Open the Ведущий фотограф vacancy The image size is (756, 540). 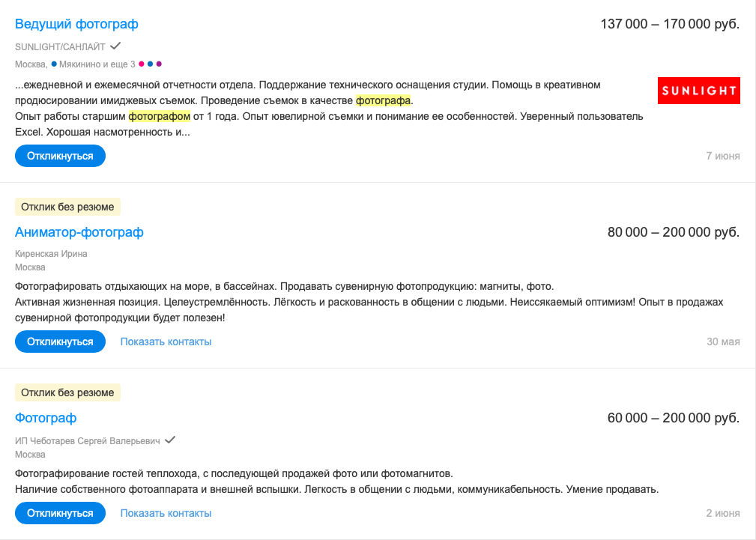pyautogui.click(x=76, y=24)
